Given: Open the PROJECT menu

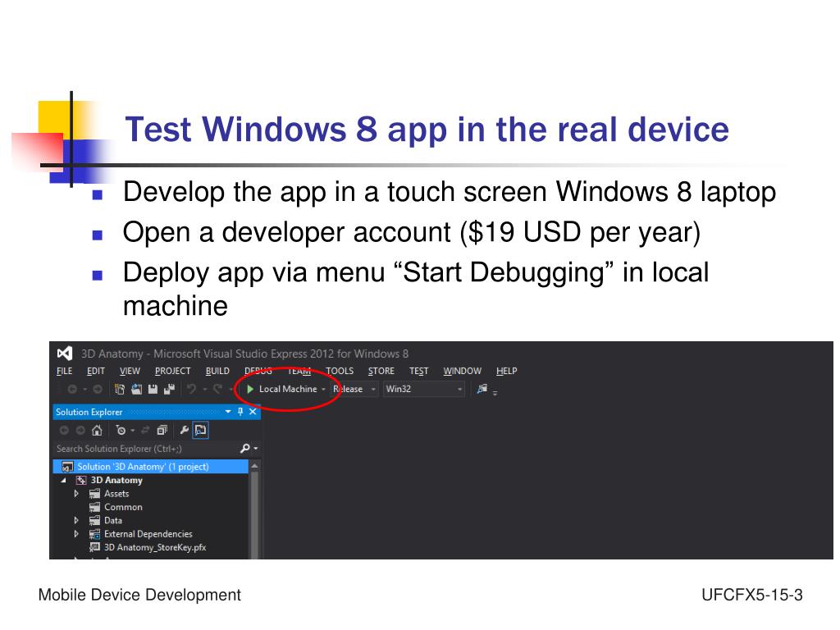Looking at the screenshot, I should click(172, 371).
